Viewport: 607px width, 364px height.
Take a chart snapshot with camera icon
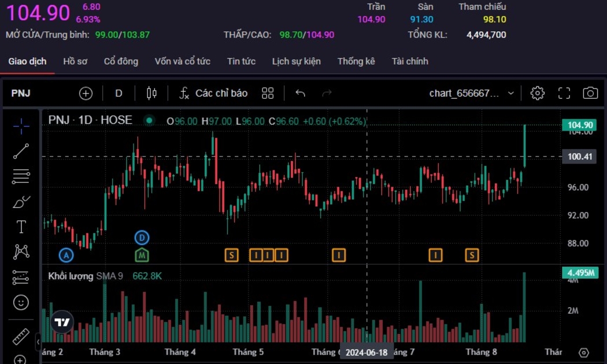590,94
